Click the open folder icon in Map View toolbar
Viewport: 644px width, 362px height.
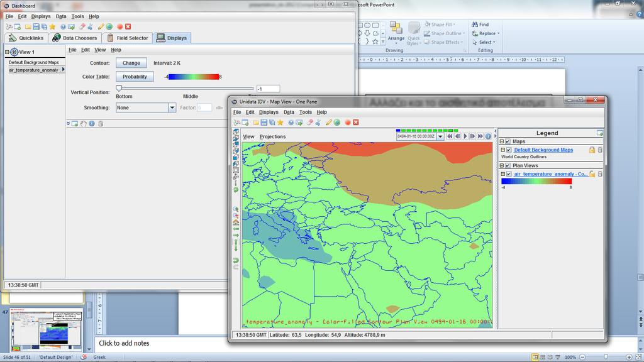pyautogui.click(x=256, y=123)
